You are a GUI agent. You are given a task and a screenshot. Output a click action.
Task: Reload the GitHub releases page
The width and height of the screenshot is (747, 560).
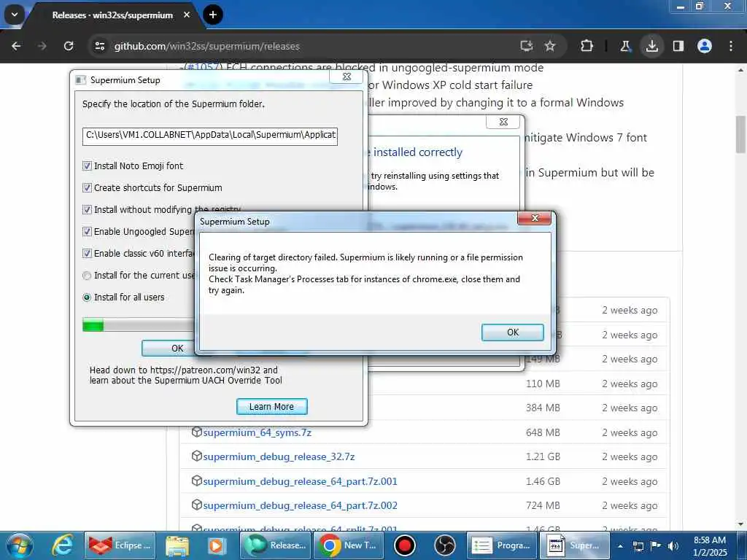[x=69, y=46]
